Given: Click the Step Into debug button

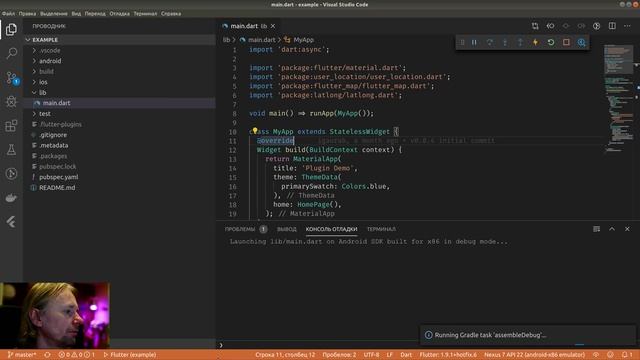Looking at the screenshot, I should pyautogui.click(x=505, y=42).
